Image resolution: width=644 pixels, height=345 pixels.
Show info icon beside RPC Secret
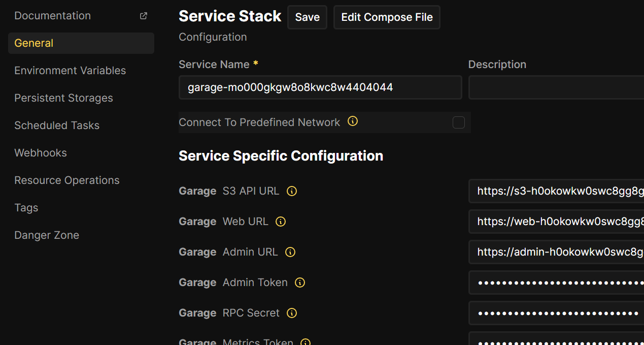click(292, 313)
